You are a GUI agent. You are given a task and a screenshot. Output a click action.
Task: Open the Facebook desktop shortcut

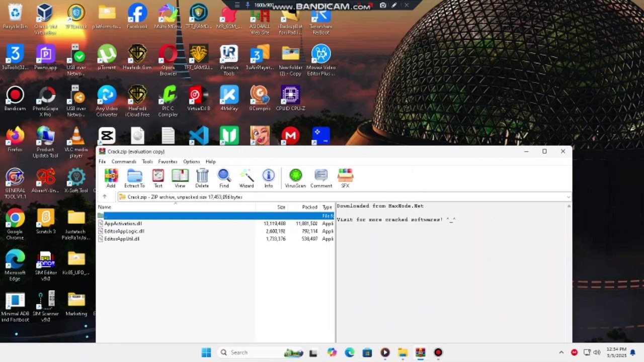[137, 17]
